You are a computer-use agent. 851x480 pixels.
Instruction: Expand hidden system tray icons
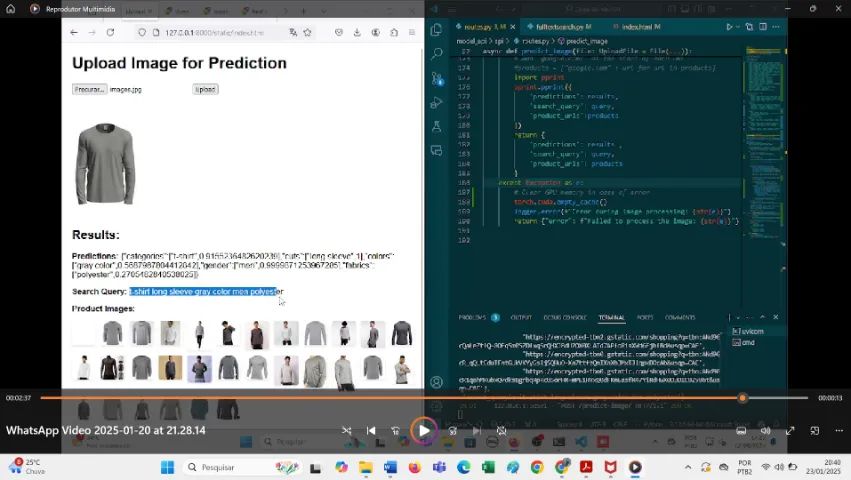(688, 467)
